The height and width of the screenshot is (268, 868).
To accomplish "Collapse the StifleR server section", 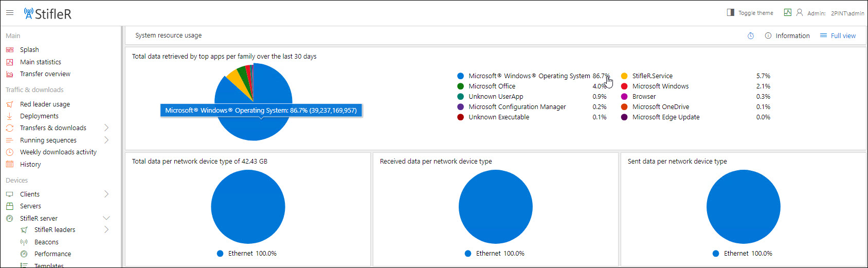I will click(106, 218).
